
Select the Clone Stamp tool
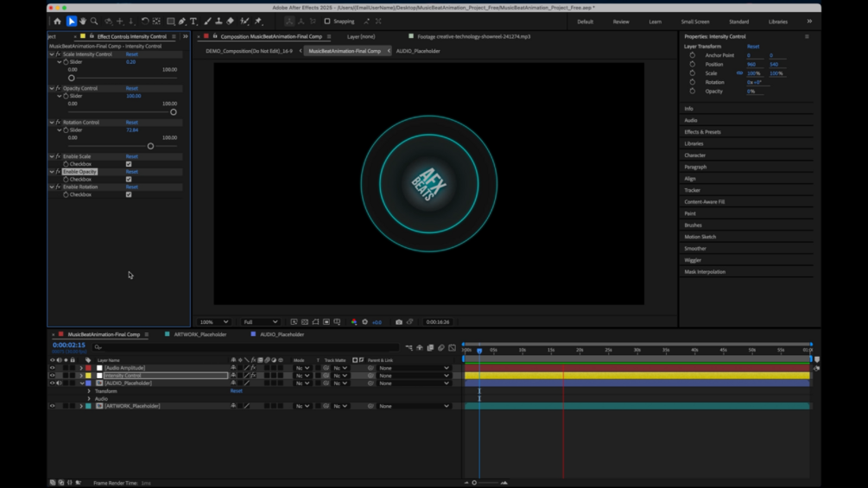(219, 21)
